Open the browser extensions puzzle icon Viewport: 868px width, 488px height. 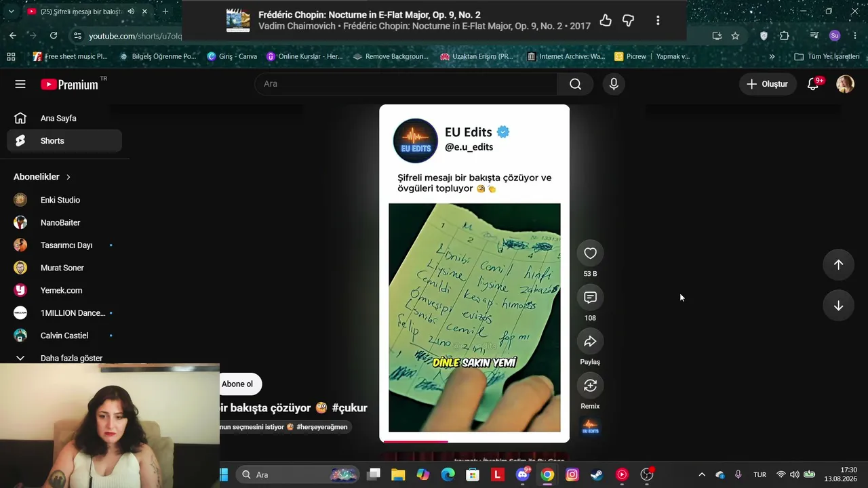pos(785,36)
